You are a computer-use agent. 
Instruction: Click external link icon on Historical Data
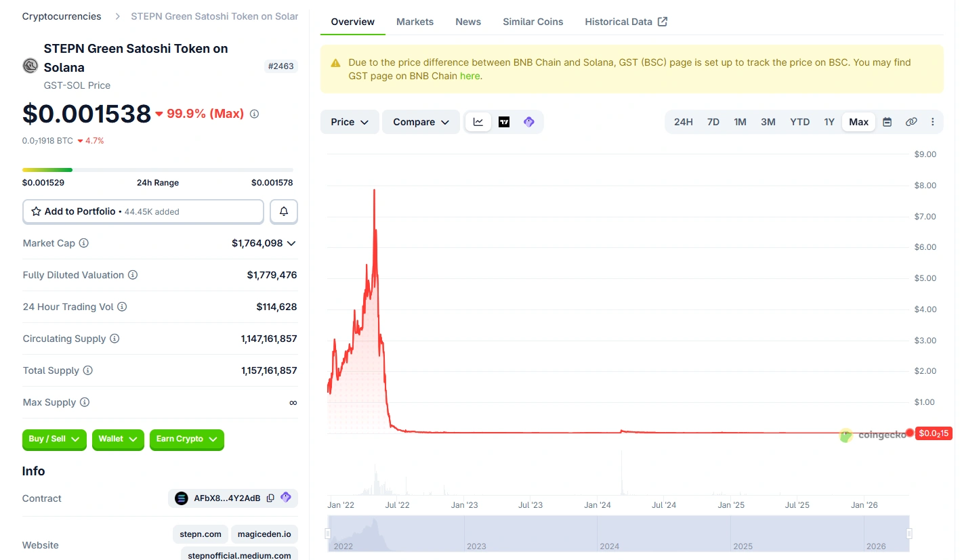[663, 22]
